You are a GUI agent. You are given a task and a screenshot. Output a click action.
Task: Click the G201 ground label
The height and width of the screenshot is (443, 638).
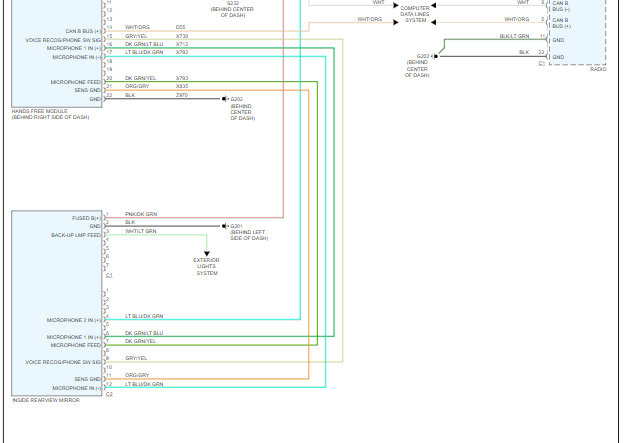click(236, 226)
